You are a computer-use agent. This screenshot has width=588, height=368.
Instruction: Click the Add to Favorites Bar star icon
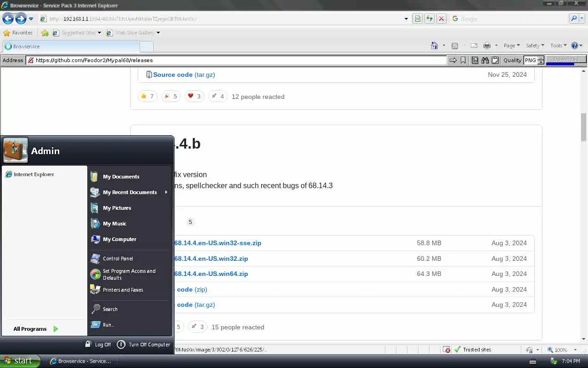coord(45,33)
